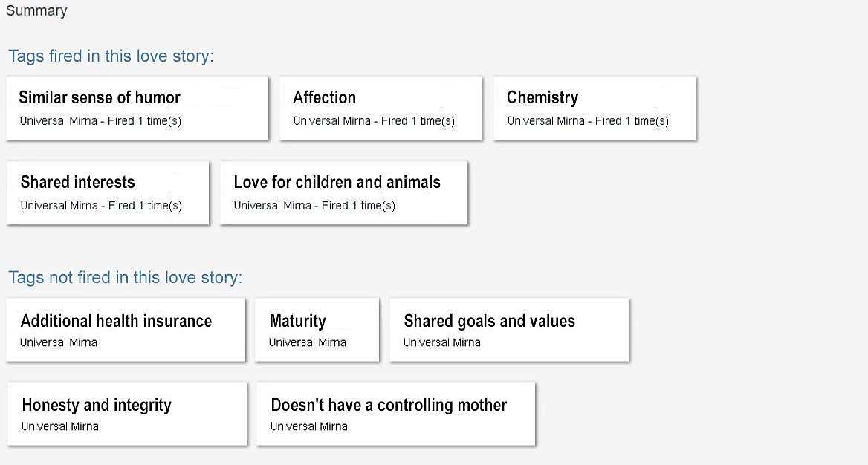Click 'Universal Mirna' text under Maturity
The height and width of the screenshot is (465, 868).
(308, 342)
